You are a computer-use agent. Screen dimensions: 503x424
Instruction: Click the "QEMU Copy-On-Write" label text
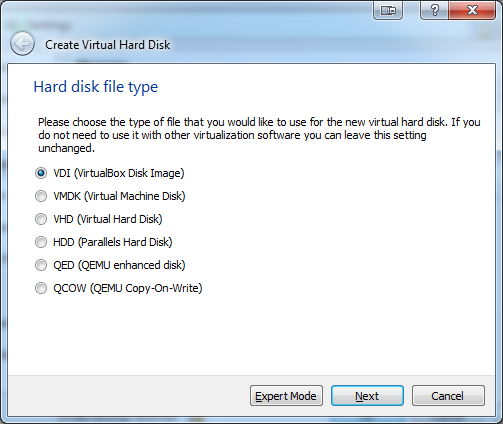click(x=146, y=288)
